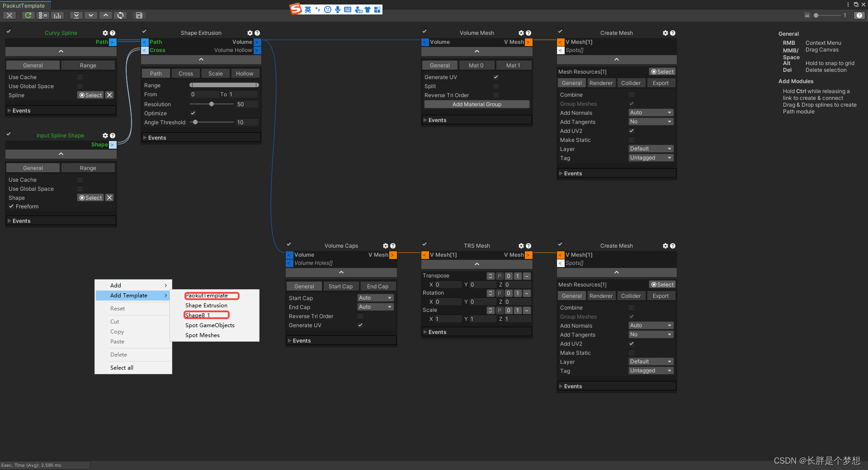Screen dimensions: 868x470
Task: Click the green refresh toolbar icon
Action: tap(28, 15)
